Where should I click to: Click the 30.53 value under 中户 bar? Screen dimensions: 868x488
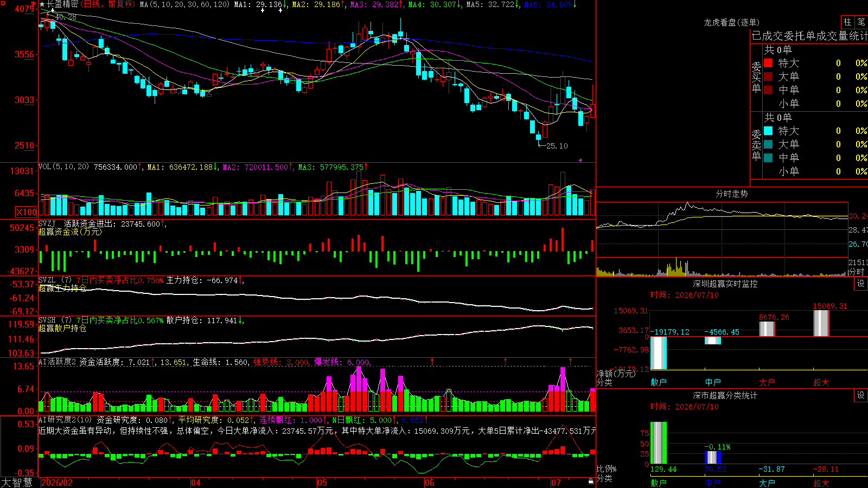point(715,469)
